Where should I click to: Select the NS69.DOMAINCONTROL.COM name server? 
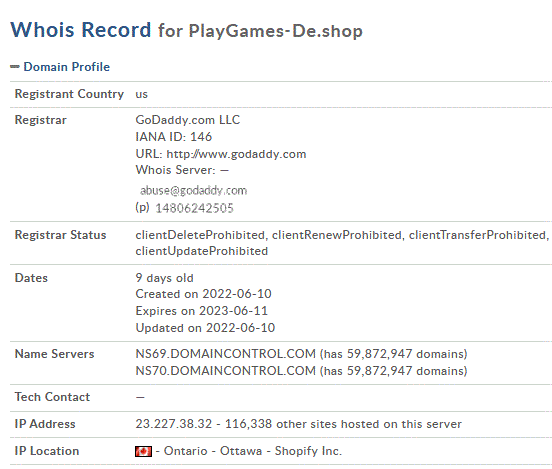tap(226, 354)
